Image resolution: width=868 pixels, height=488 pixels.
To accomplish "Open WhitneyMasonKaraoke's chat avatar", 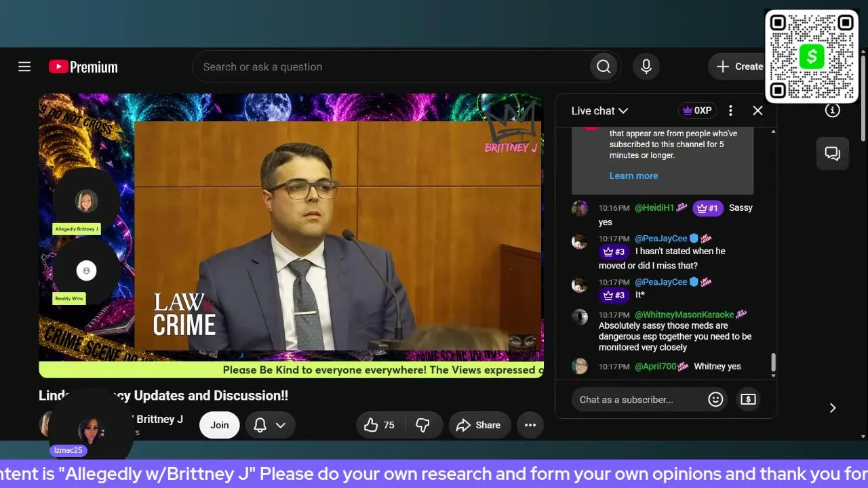I will coord(580,317).
